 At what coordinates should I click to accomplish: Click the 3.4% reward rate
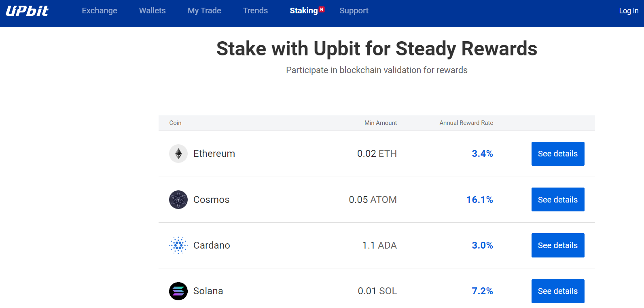(x=482, y=154)
